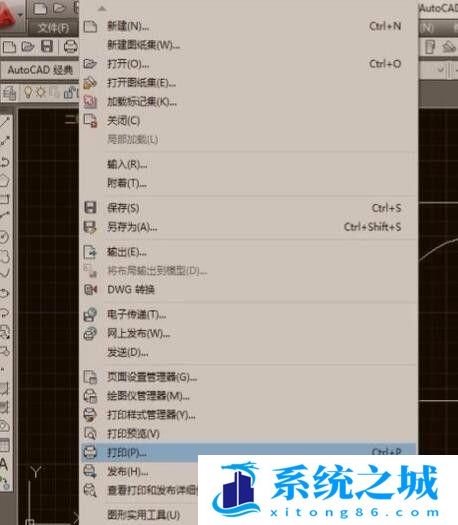458x525 pixels.
Task: Select Export (输出) menu item
Action: (x=248, y=252)
